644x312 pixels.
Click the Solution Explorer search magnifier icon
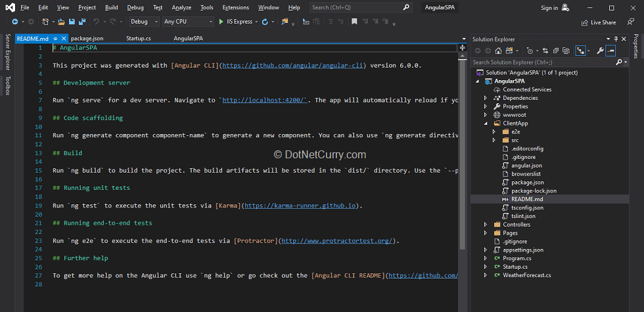pyautogui.click(x=619, y=62)
